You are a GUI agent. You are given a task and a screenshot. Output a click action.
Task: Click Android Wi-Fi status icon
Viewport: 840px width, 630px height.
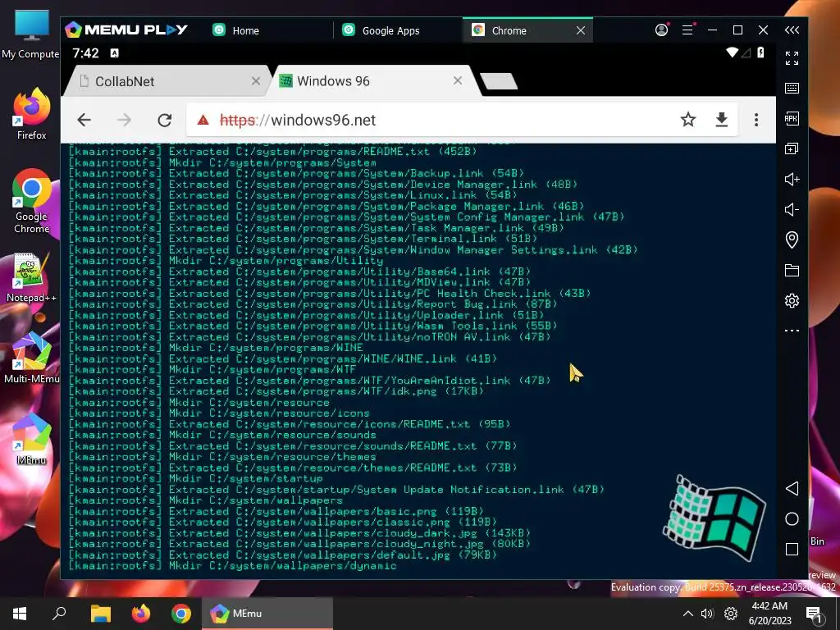732,52
